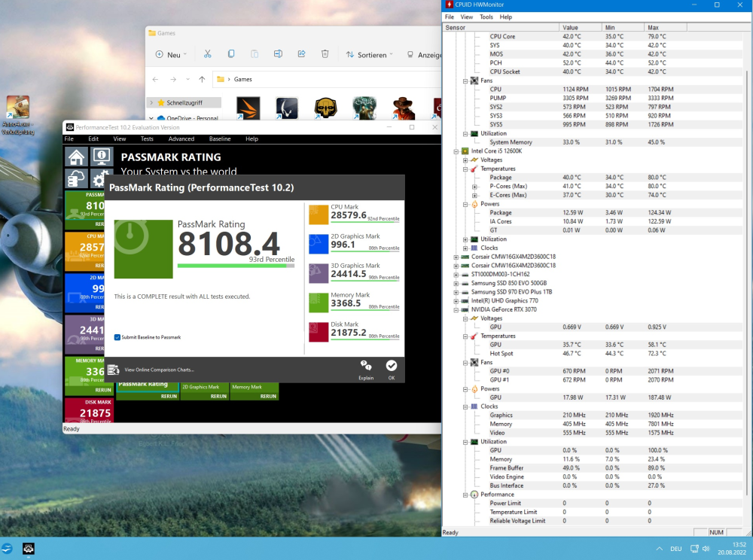
Task: Uncheck Submit Baseline to Passmark
Action: coord(117,337)
